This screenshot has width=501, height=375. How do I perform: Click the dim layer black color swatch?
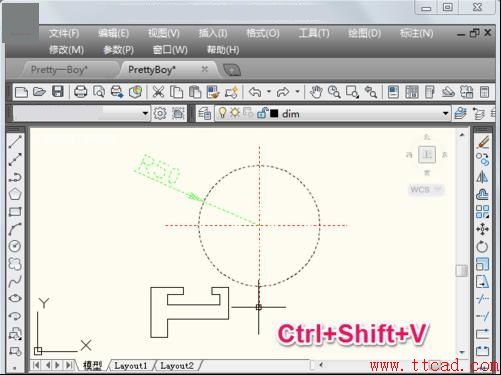tap(274, 114)
